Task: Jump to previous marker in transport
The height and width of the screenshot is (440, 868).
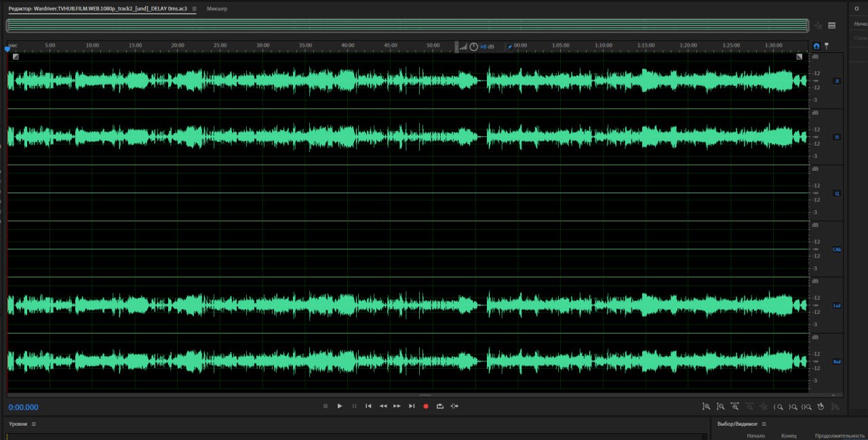Action: point(368,406)
